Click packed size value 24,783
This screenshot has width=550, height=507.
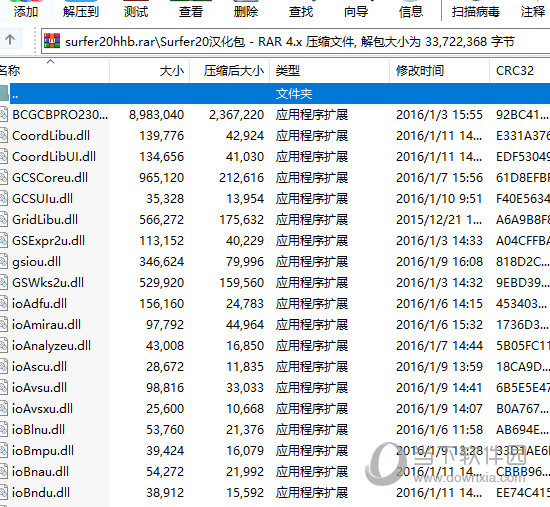pyautogui.click(x=245, y=303)
